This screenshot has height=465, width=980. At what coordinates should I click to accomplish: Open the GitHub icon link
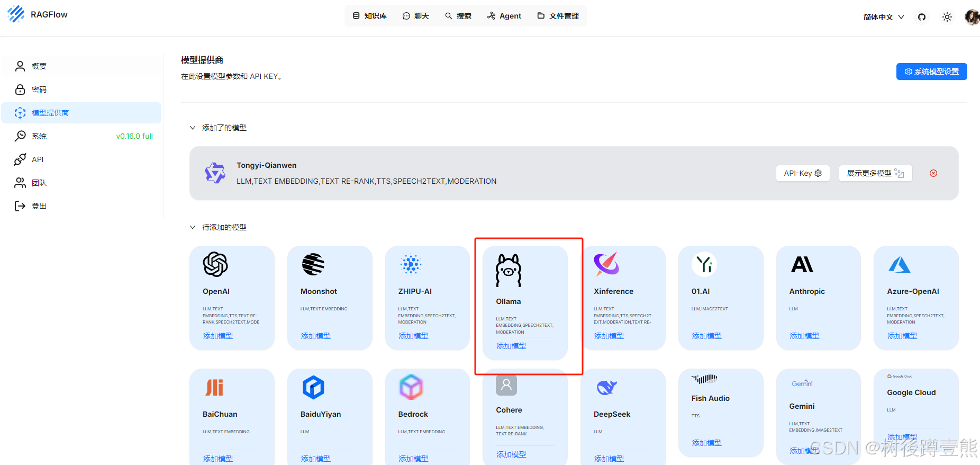[922, 17]
